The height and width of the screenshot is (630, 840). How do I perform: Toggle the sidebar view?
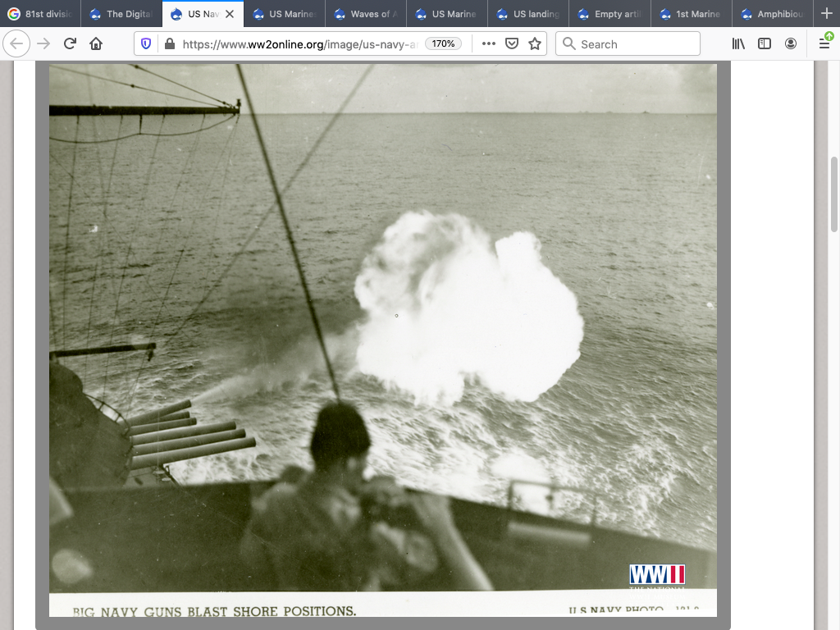(x=765, y=43)
